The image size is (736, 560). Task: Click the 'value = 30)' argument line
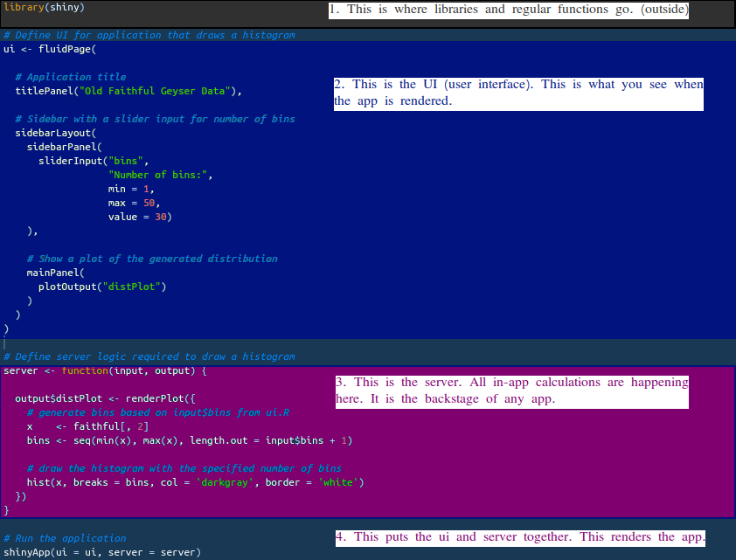point(140,217)
